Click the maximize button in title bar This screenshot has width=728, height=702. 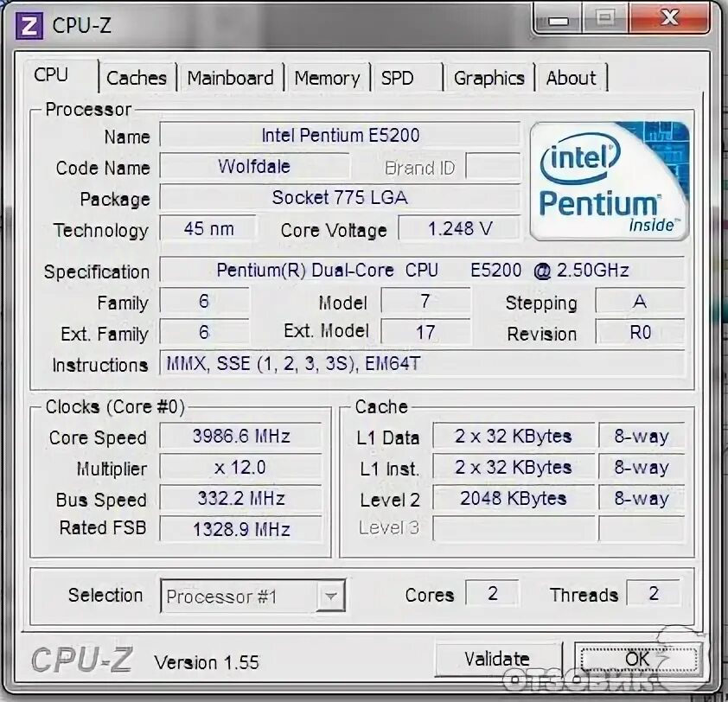click(x=605, y=18)
